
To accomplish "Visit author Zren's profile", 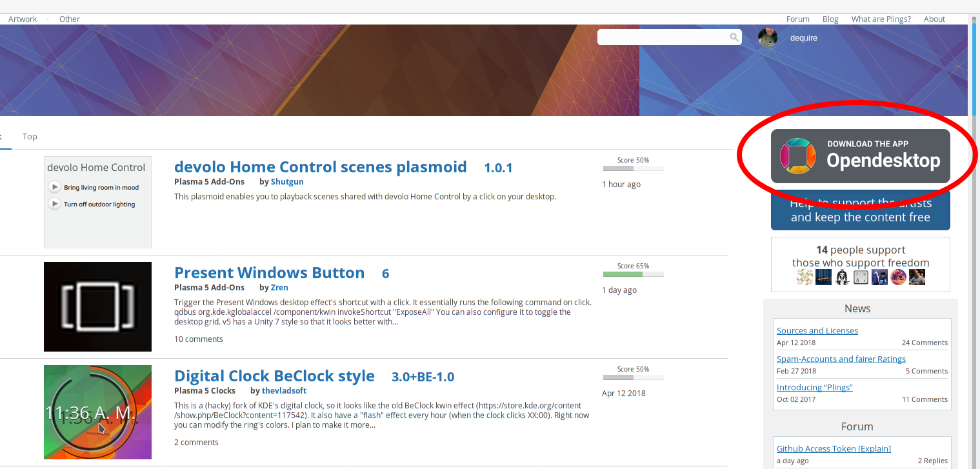I will (x=279, y=287).
